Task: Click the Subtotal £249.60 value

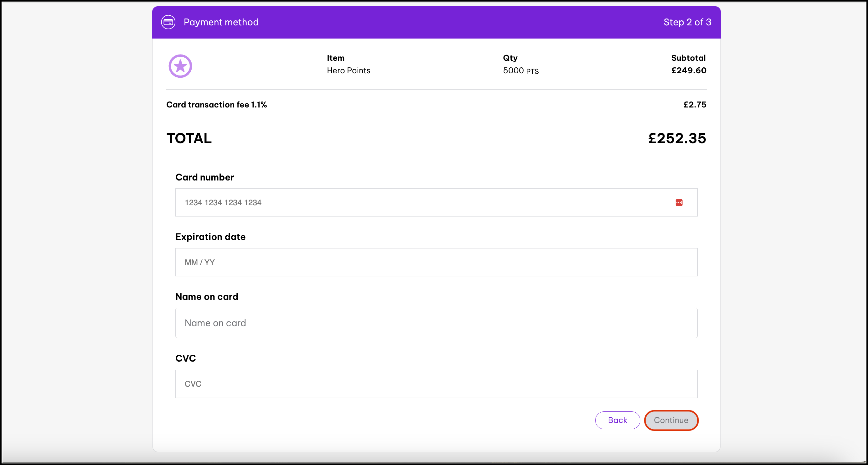Action: (x=688, y=71)
